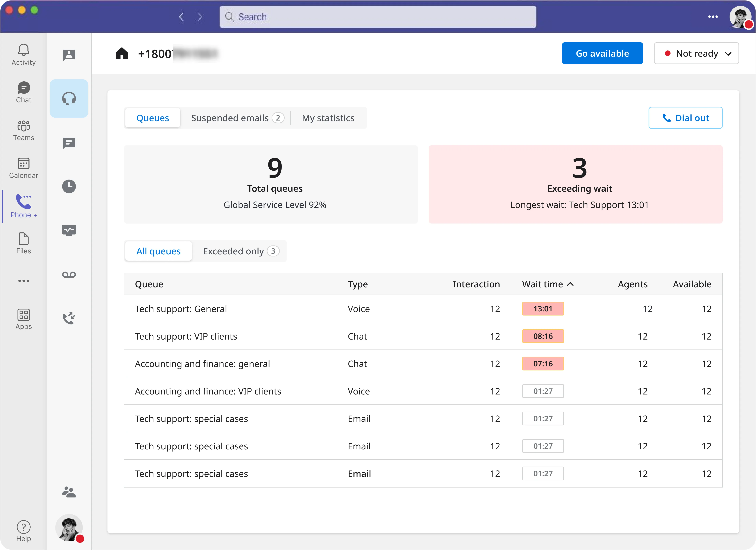The height and width of the screenshot is (550, 756).
Task: Select the headset agent queues icon
Action: [69, 98]
